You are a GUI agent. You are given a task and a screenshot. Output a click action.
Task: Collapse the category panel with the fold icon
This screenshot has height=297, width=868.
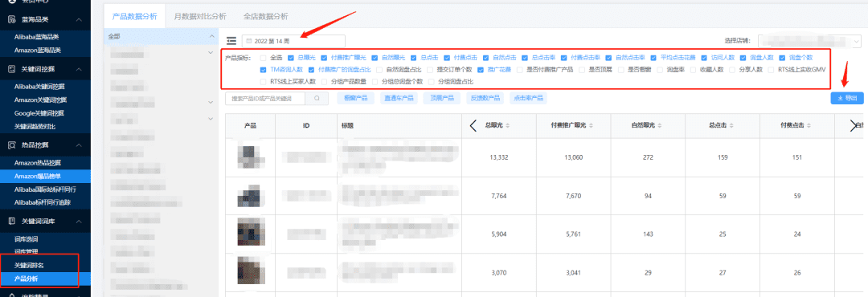coord(231,41)
